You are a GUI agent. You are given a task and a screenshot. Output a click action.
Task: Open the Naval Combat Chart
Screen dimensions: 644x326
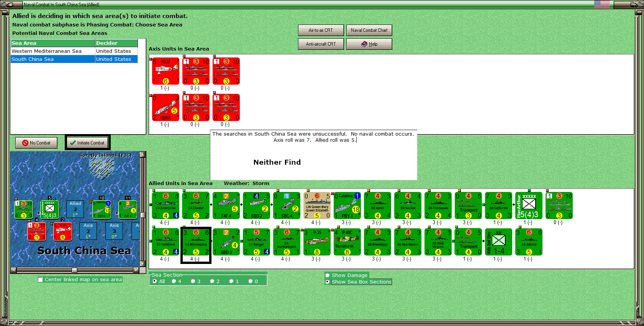(x=369, y=30)
